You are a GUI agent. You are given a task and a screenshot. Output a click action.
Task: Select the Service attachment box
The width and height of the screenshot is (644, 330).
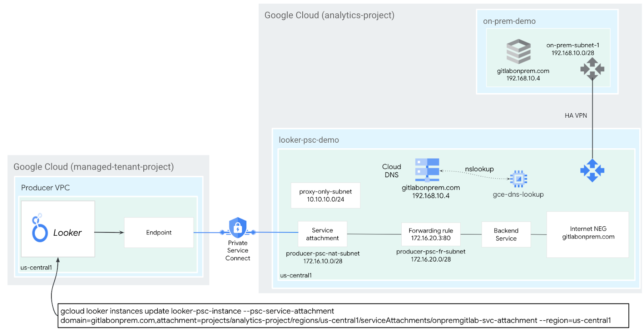coord(322,234)
